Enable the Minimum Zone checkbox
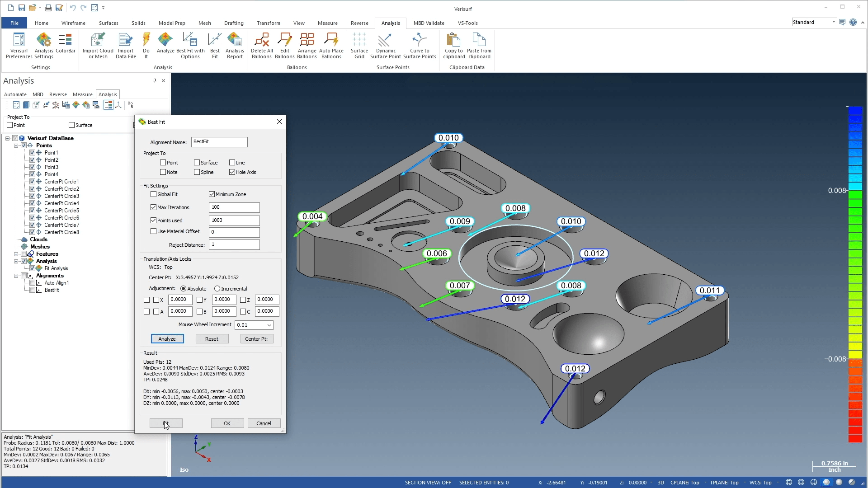Viewport: 868px width, 488px height. pyautogui.click(x=211, y=194)
